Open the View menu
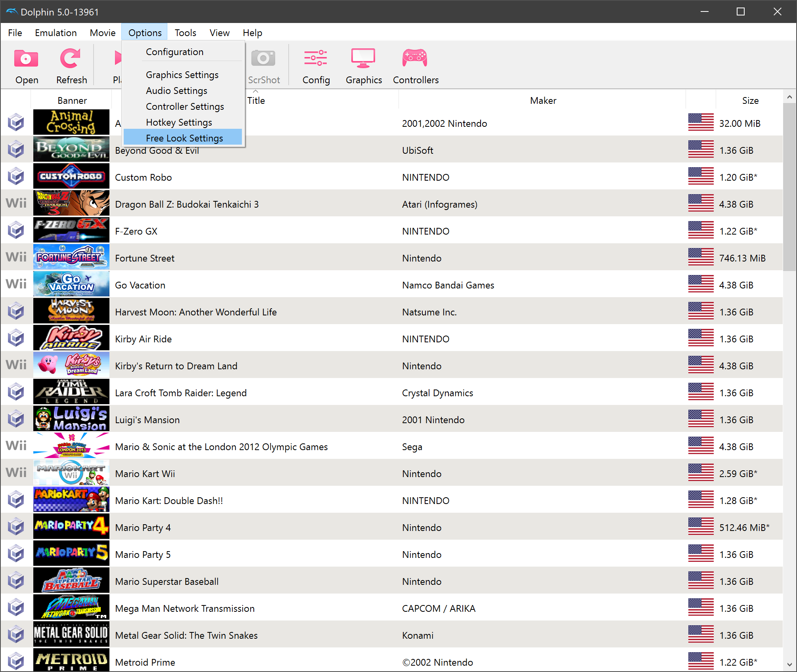The image size is (797, 672). 219,33
